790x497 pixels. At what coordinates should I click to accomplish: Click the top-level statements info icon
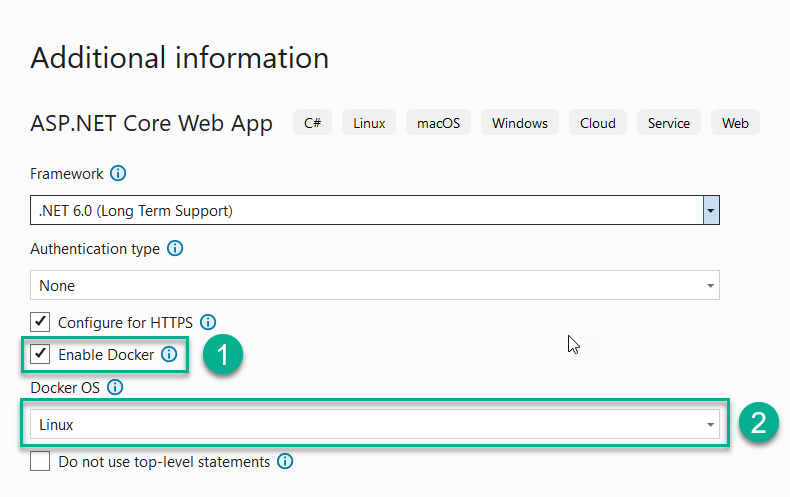point(285,461)
